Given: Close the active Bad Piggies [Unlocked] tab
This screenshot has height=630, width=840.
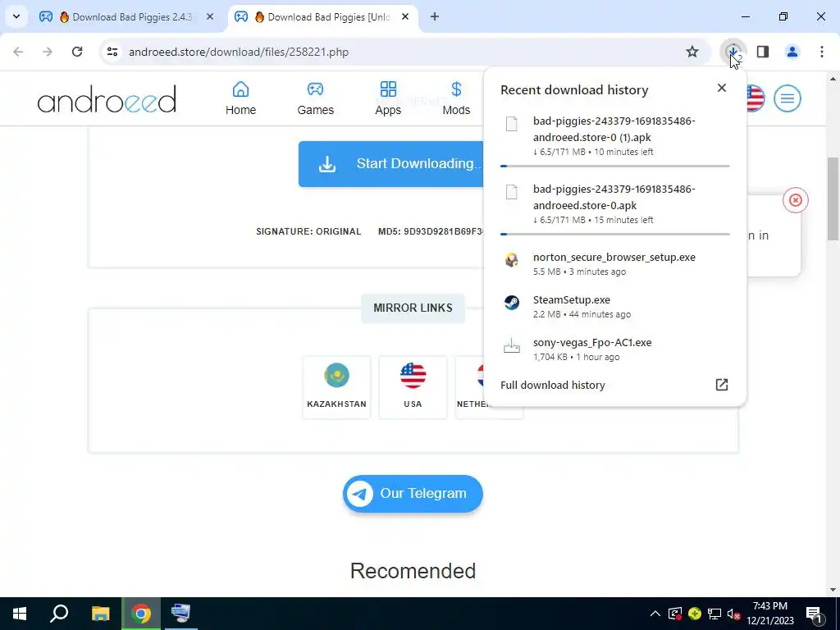Looking at the screenshot, I should [405, 16].
